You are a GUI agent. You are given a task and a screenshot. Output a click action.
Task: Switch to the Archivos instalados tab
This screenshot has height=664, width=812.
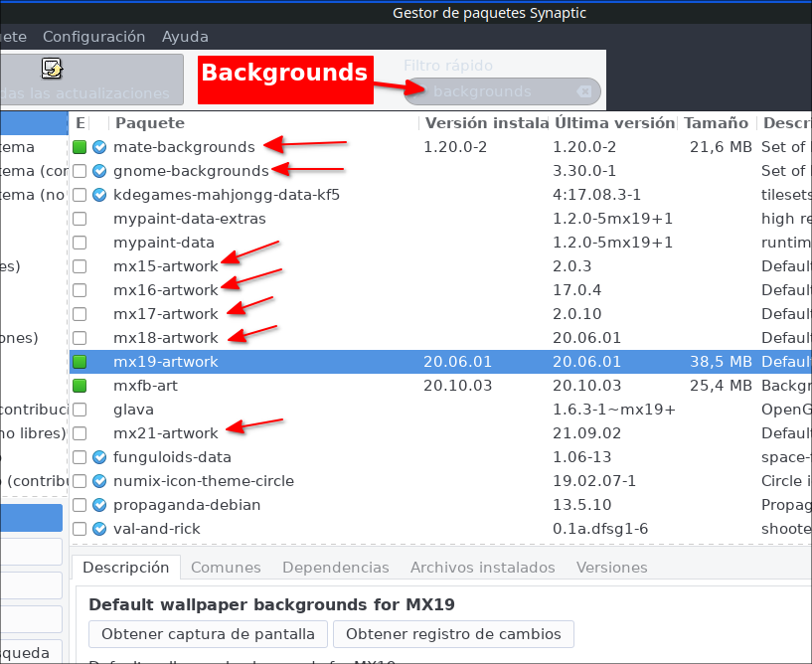coord(483,568)
